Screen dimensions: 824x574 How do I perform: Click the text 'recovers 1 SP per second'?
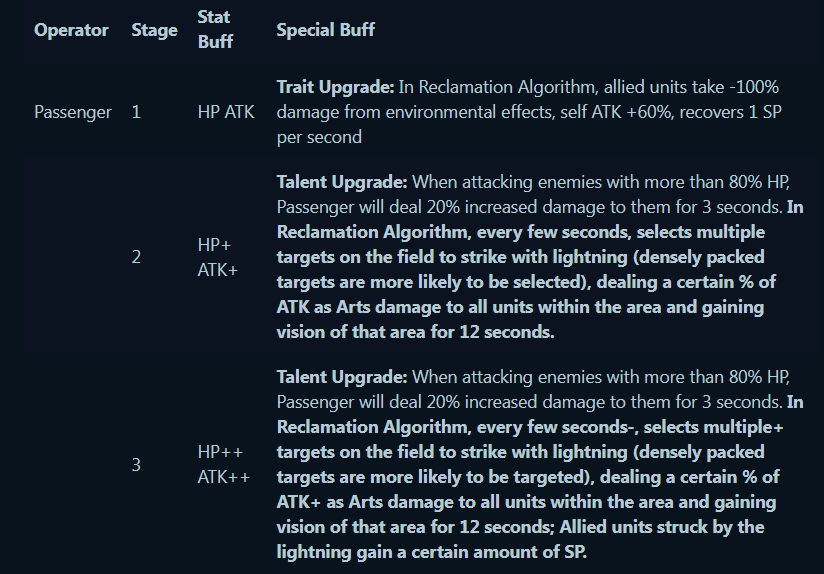click(529, 125)
